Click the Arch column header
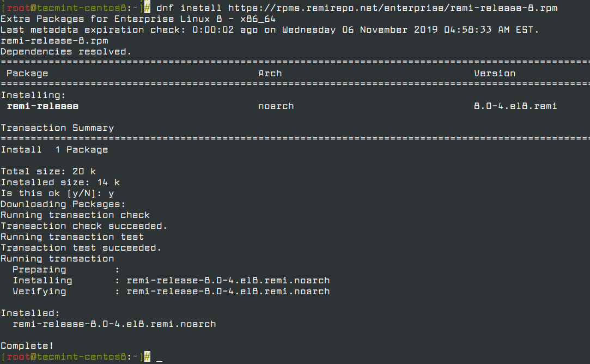The width and height of the screenshot is (590, 364). pyautogui.click(x=270, y=74)
